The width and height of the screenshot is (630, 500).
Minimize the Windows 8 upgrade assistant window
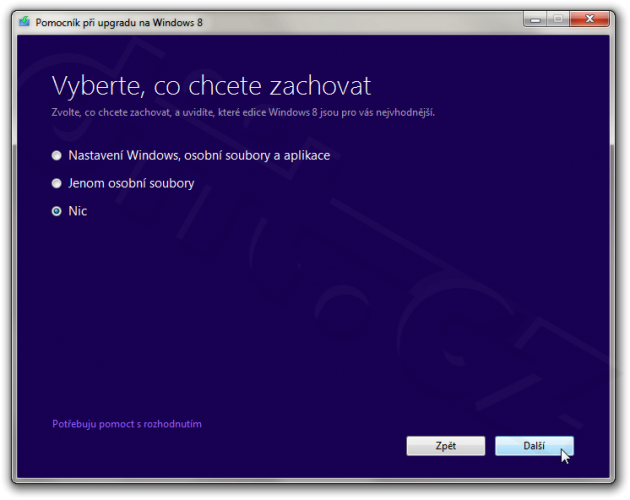535,19
